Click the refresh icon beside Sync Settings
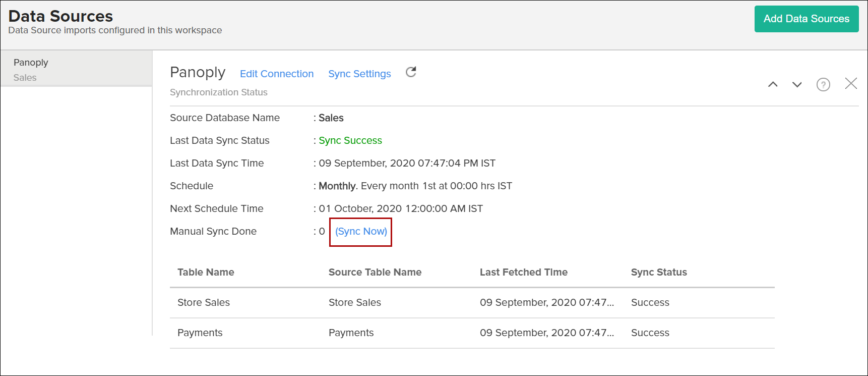 coord(411,72)
